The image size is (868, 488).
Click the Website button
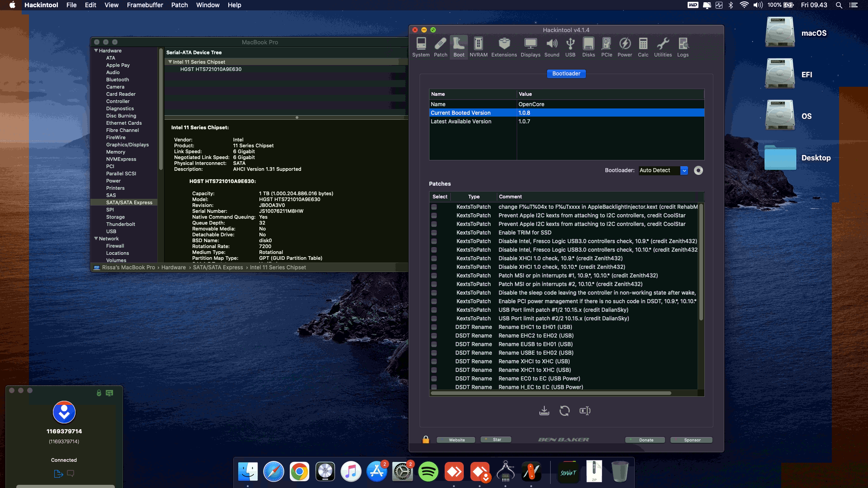point(456,440)
